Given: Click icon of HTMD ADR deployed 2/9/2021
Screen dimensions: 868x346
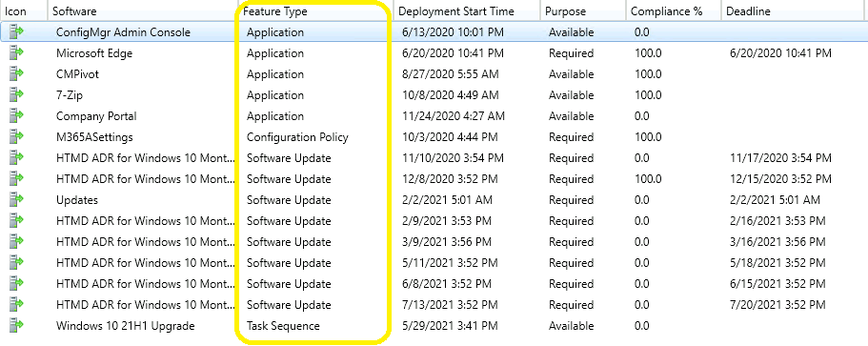Looking at the screenshot, I should [x=16, y=221].
